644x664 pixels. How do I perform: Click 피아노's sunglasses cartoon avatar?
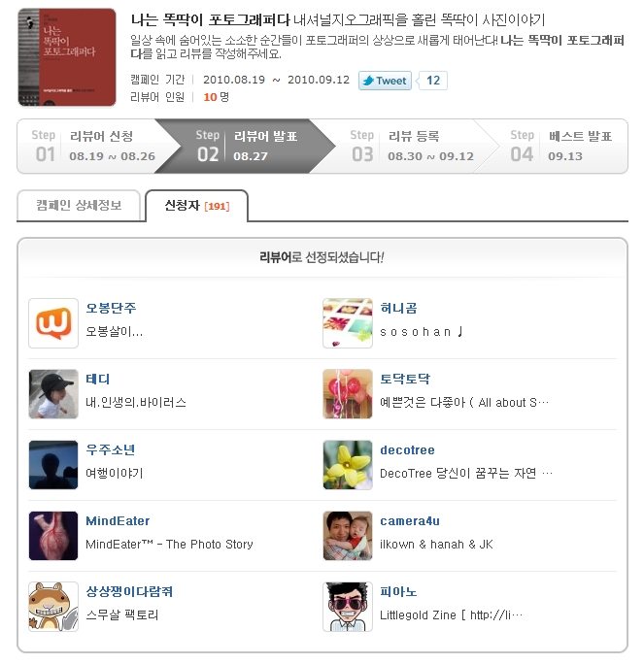[x=348, y=607]
